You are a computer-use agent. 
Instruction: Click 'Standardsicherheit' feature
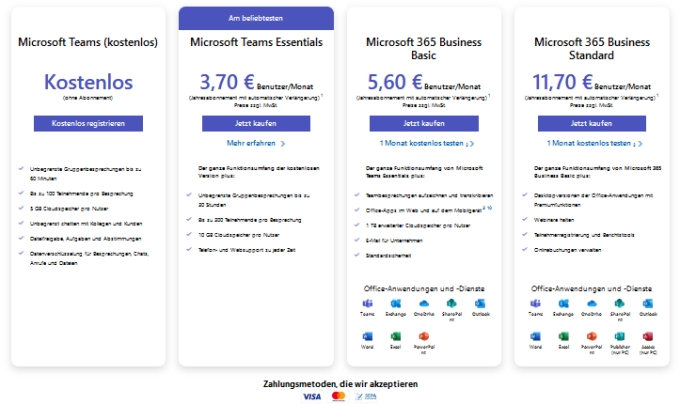click(389, 256)
